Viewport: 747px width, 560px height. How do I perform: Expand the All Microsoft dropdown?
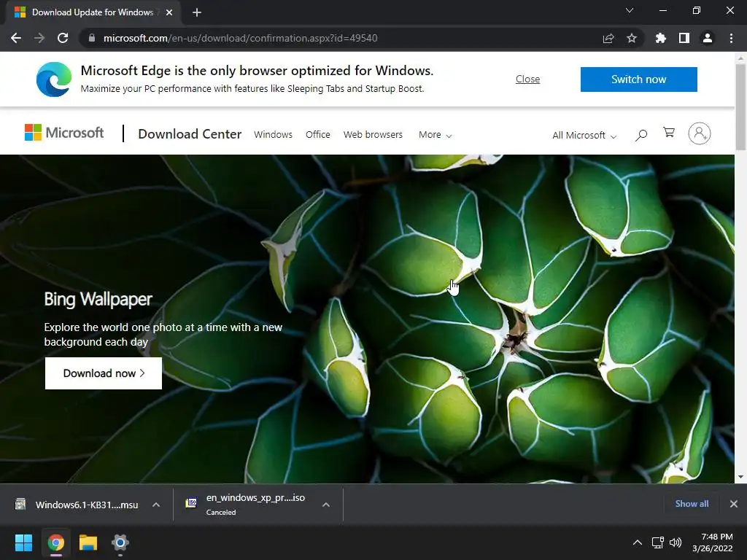pos(584,135)
